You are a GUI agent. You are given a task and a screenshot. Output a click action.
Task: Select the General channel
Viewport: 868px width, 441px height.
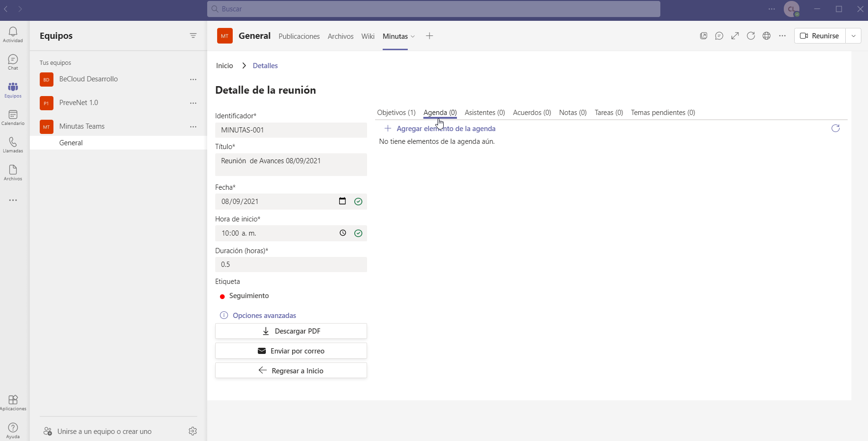pyautogui.click(x=118, y=143)
